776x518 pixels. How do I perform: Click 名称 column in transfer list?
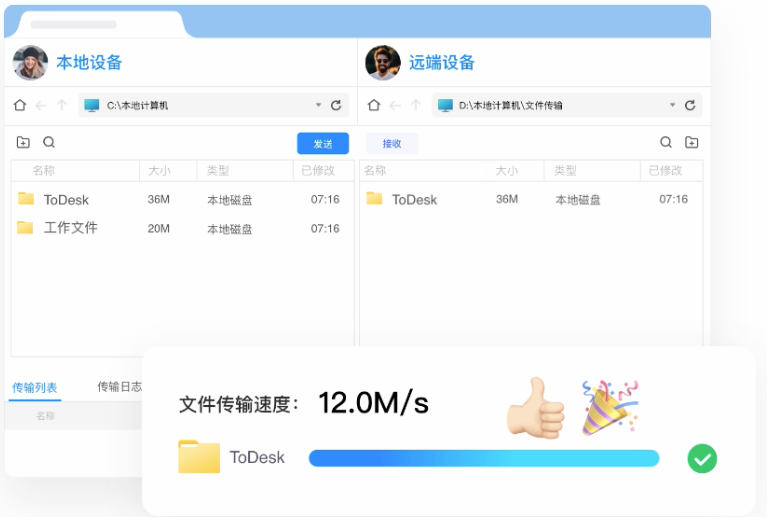46,416
